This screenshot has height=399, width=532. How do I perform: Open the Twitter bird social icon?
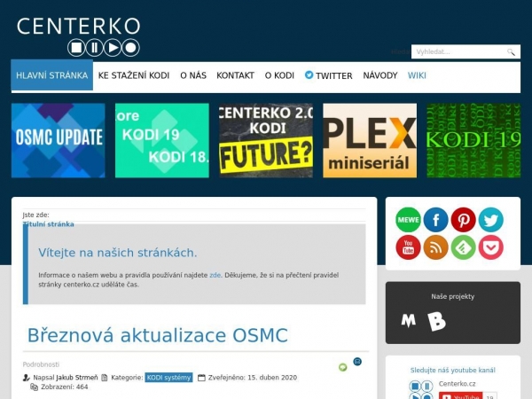(x=491, y=220)
